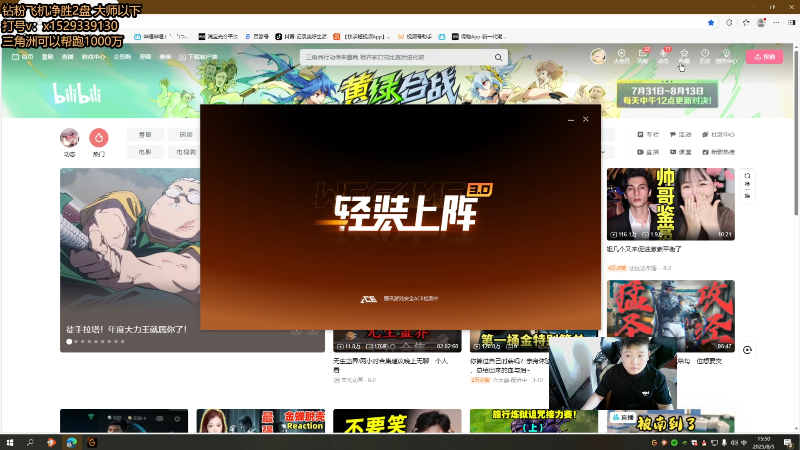Select the 国创 category chip
Viewport: 800px width, 450px height.
[186, 135]
